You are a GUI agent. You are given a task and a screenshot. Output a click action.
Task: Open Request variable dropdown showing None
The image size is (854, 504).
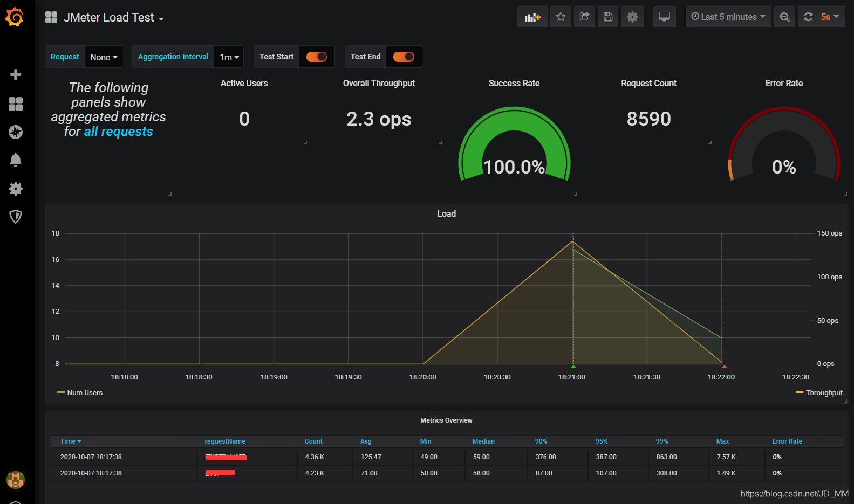click(104, 57)
